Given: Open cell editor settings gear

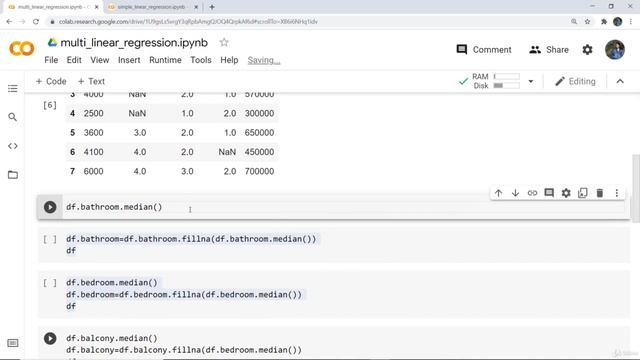Looking at the screenshot, I should (566, 193).
